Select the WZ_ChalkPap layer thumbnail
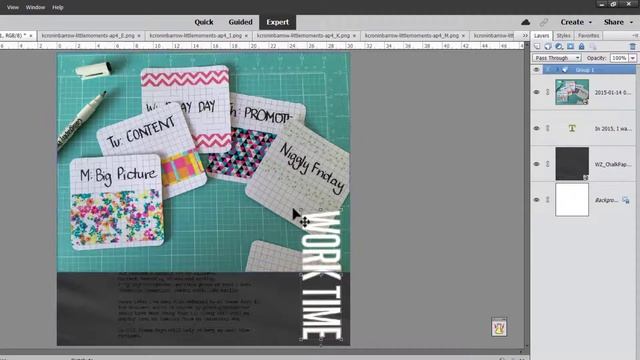Image resolution: width=640 pixels, height=360 pixels. click(x=572, y=164)
